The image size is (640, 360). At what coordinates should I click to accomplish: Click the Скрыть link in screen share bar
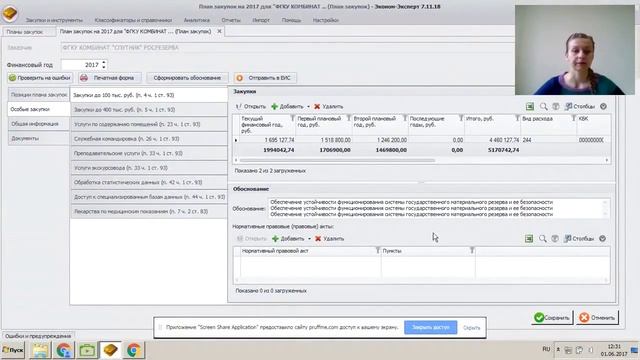[471, 328]
